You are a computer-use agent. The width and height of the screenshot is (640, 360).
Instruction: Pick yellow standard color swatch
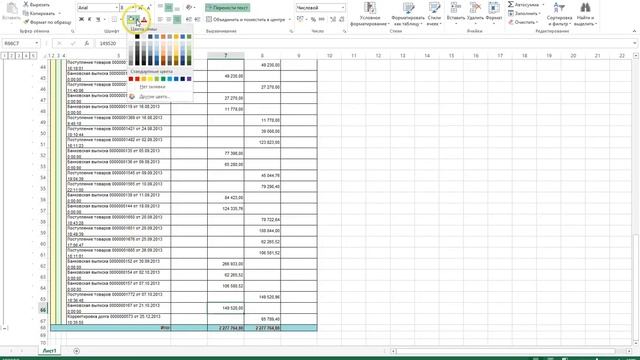click(150, 79)
